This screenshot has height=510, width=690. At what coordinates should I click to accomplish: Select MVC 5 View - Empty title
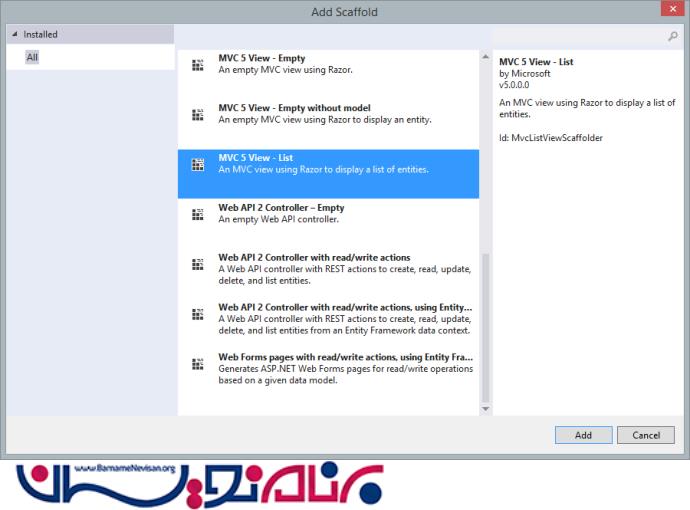[x=261, y=58]
